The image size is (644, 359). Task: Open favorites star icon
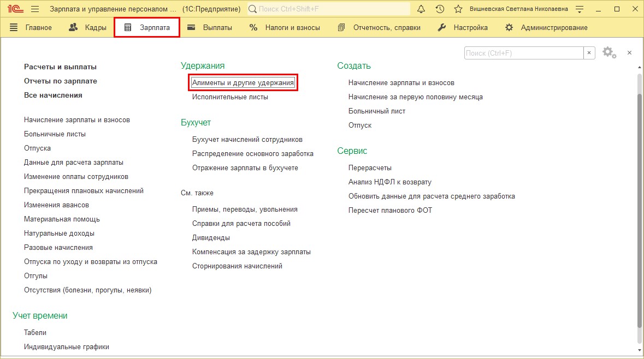[458, 9]
